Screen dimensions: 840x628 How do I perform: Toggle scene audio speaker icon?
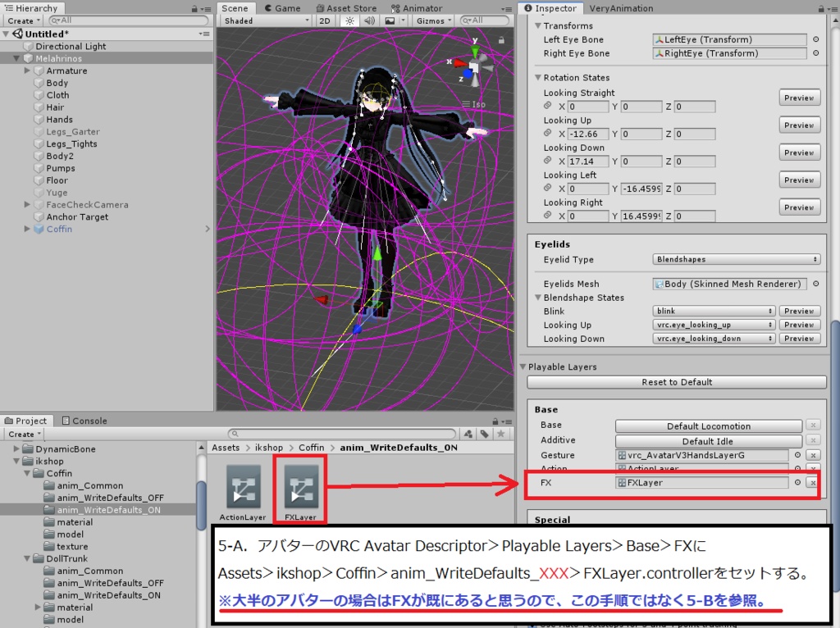coord(369,20)
